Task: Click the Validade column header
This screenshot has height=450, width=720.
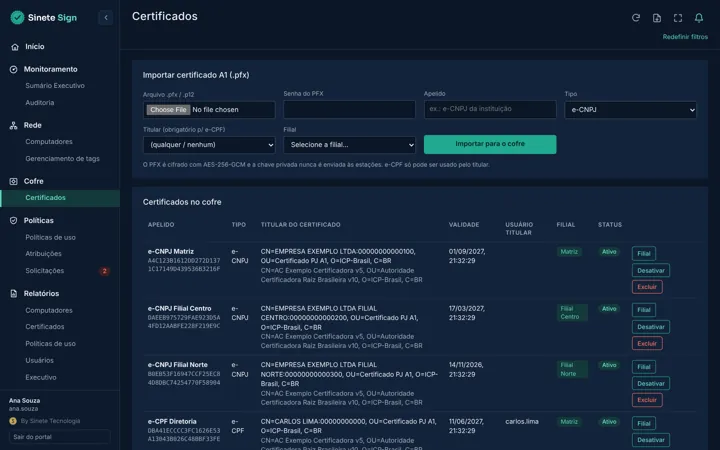Action: pyautogui.click(x=464, y=225)
